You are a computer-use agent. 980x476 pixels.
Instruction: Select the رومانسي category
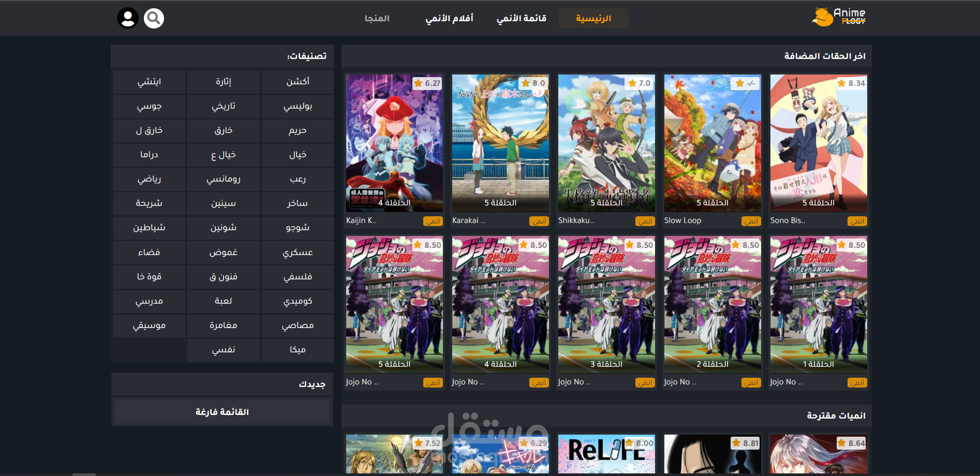click(224, 179)
